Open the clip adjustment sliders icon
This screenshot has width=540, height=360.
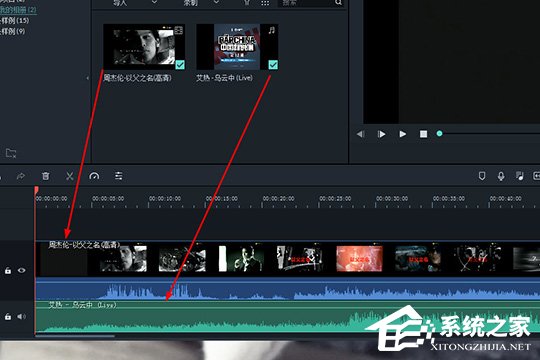pyautogui.click(x=118, y=176)
